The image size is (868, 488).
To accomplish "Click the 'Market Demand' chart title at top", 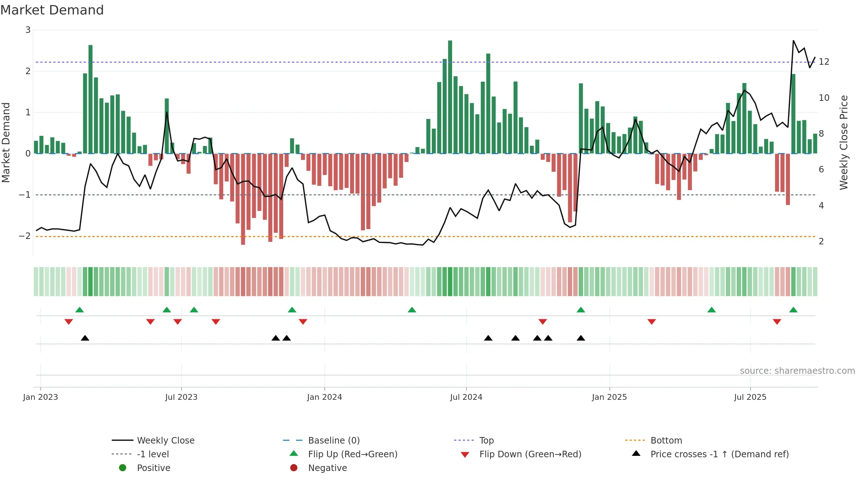I will 52,10.
